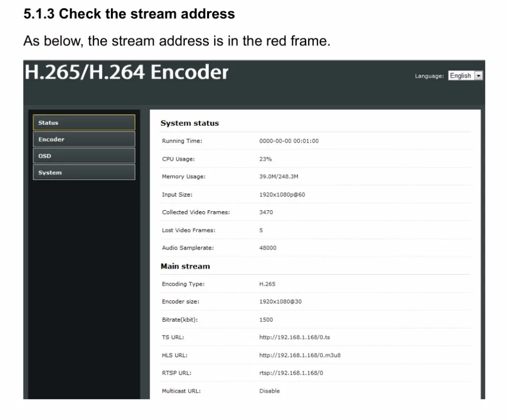Click the Audio Samplerate value 48000
Viewport: 509px width, 420px height.
coord(268,247)
